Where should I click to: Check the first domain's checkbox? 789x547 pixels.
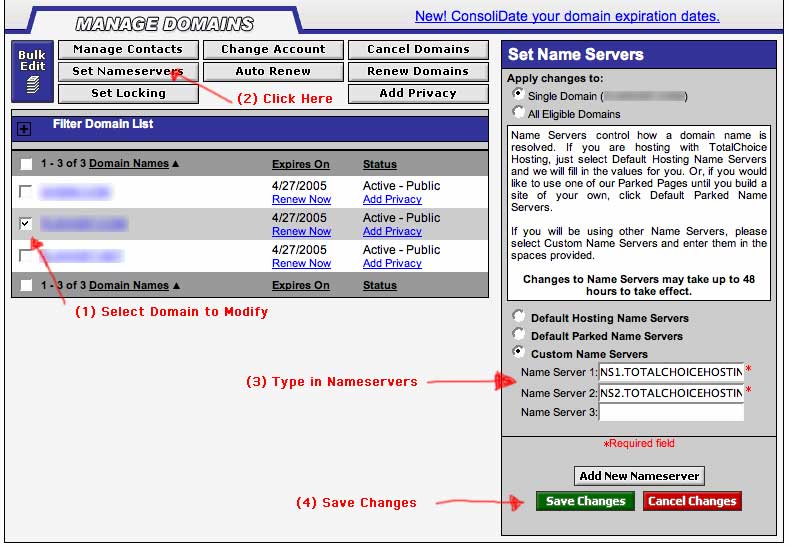coord(26,191)
